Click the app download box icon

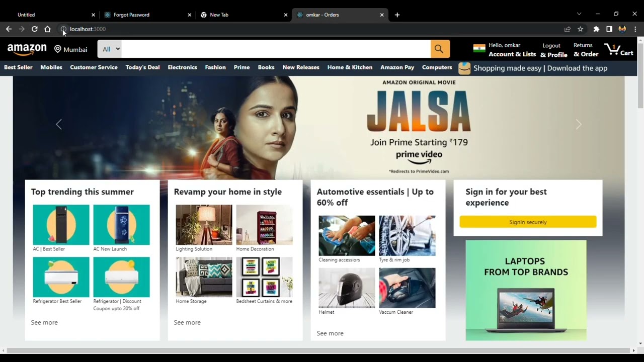[x=464, y=68]
